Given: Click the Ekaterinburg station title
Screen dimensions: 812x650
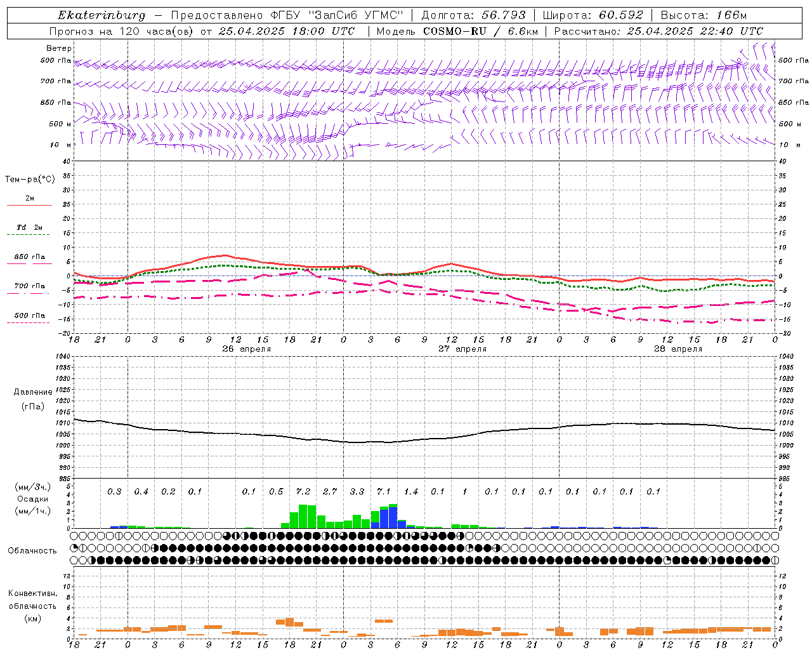Looking at the screenshot, I should coord(101,15).
